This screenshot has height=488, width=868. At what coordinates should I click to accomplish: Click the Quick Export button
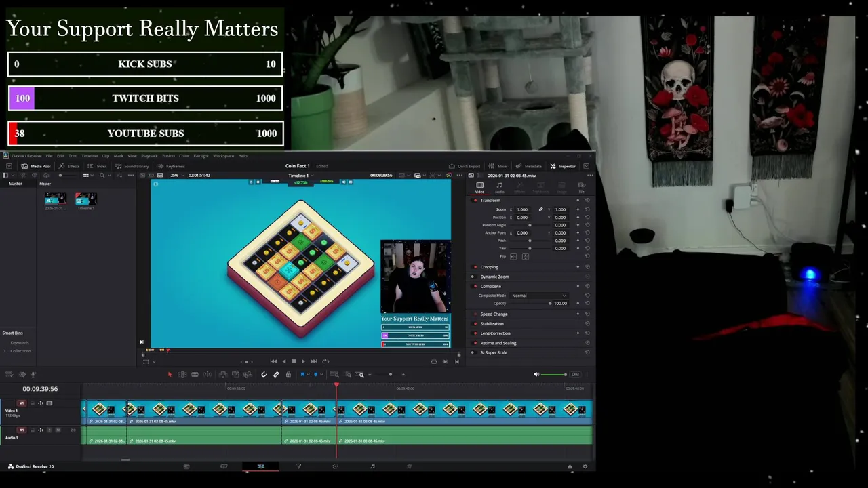click(465, 166)
